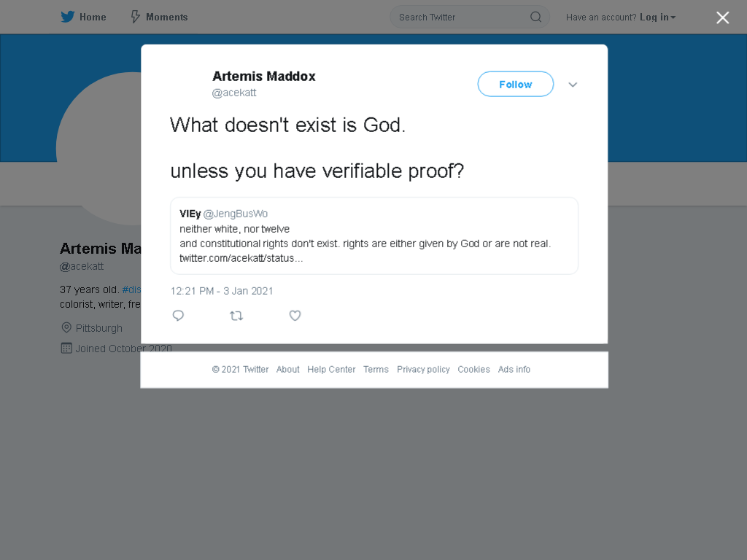Open the Terms footer link

coord(376,370)
